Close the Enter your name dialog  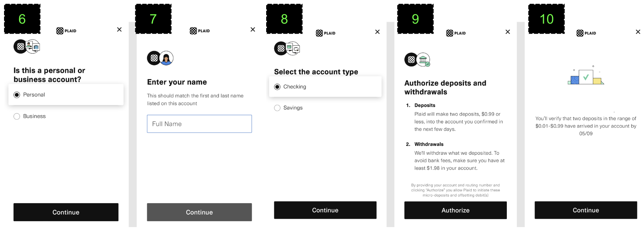click(x=252, y=30)
